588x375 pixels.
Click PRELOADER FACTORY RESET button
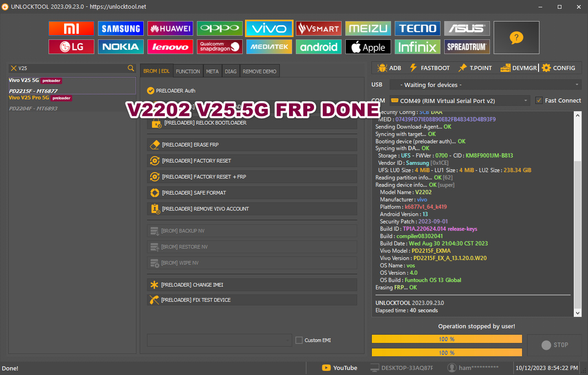[x=252, y=161]
